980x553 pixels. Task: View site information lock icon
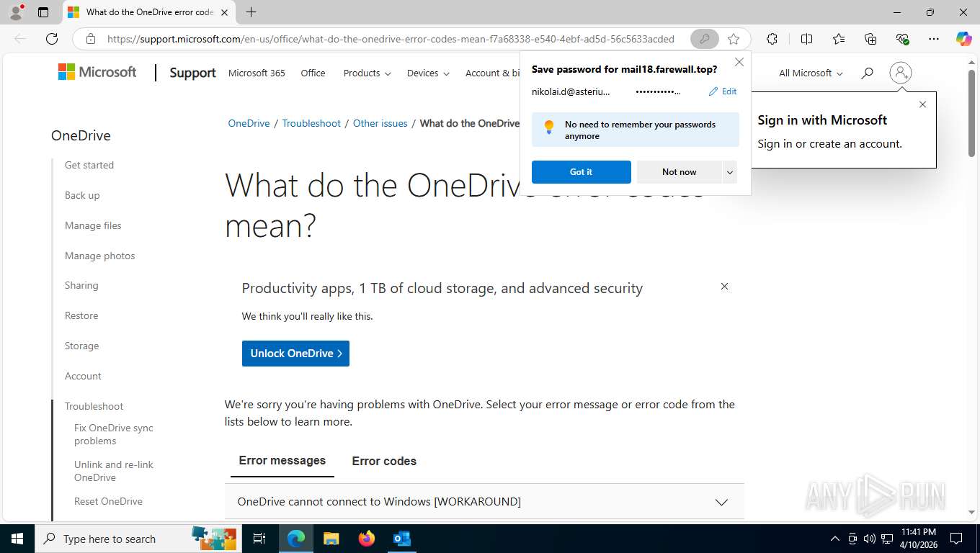91,39
